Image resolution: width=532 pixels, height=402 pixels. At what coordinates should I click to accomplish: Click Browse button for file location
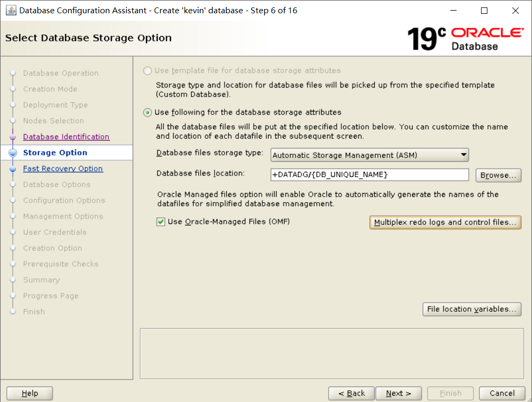click(498, 175)
